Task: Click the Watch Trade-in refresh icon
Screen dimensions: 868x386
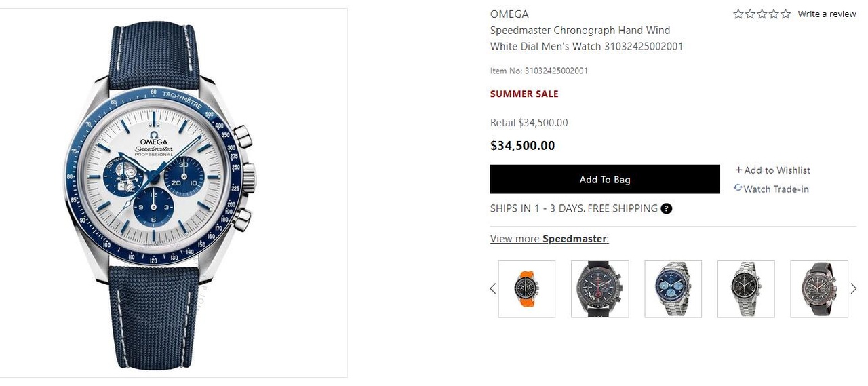Action: click(738, 188)
